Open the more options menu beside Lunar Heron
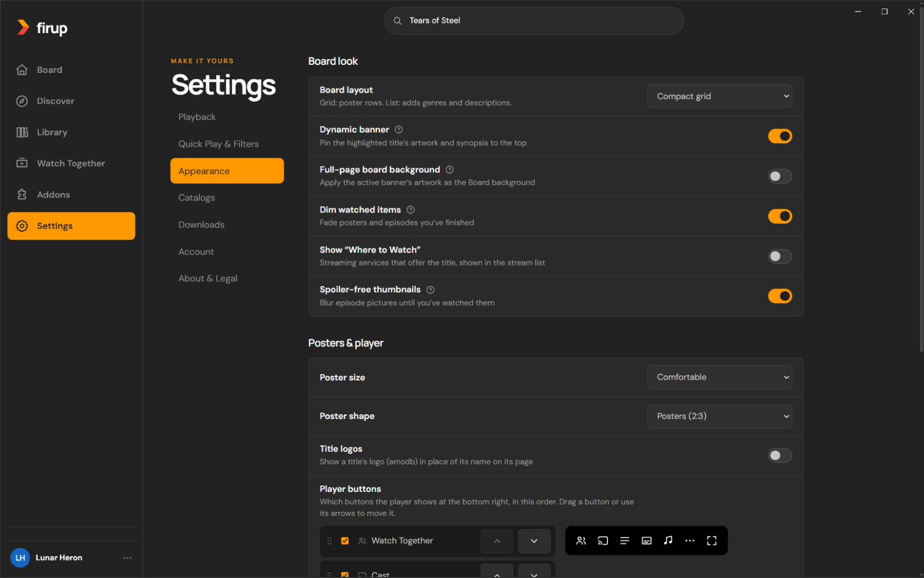 tap(127, 558)
